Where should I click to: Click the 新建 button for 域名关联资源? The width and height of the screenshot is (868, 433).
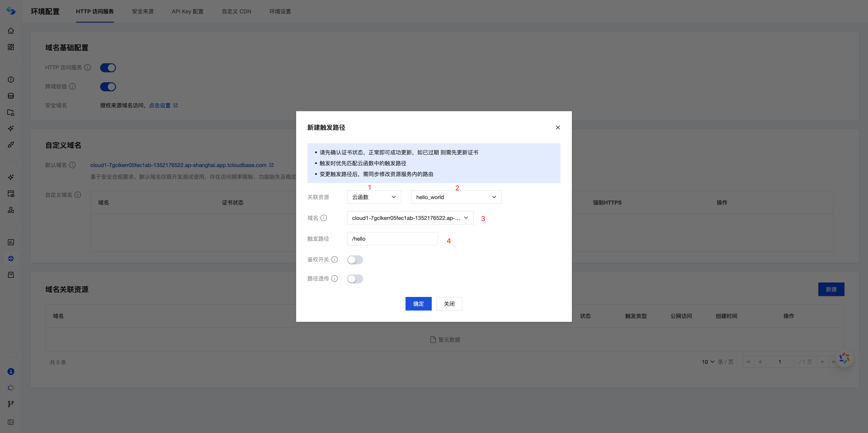click(831, 289)
